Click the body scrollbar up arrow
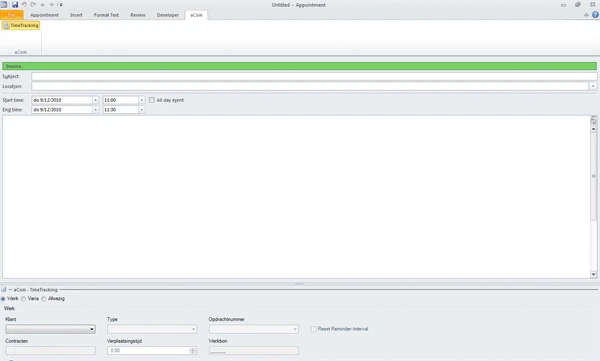600x361 pixels. click(593, 129)
